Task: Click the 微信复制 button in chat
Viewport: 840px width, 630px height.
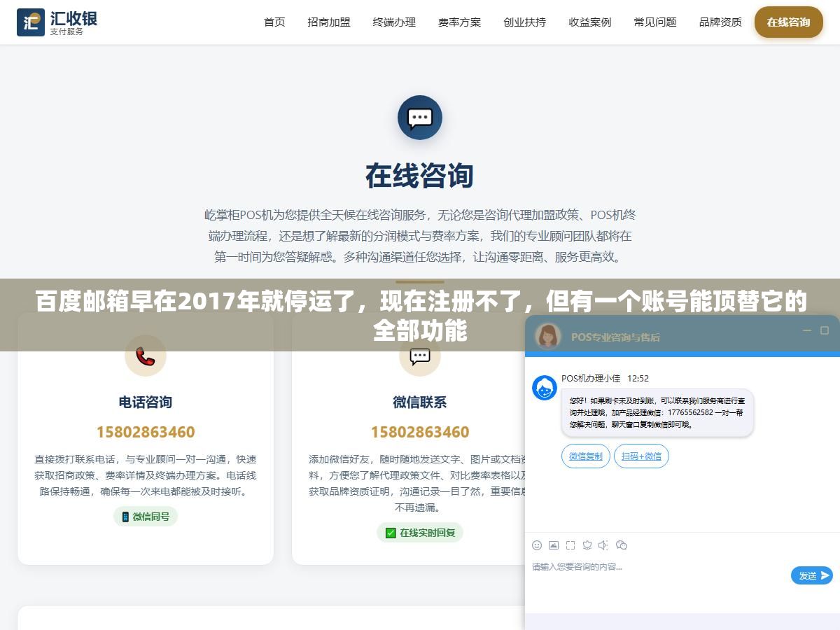Action: click(x=586, y=456)
